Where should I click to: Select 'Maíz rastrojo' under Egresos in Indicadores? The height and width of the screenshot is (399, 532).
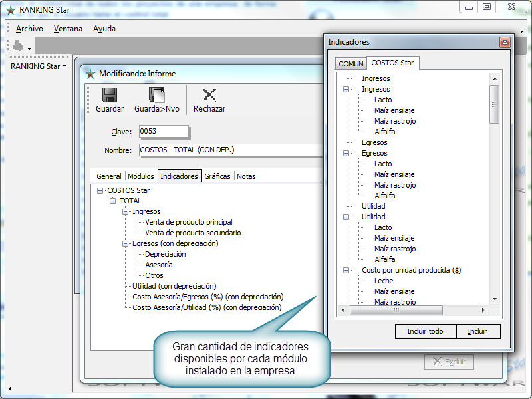point(395,186)
